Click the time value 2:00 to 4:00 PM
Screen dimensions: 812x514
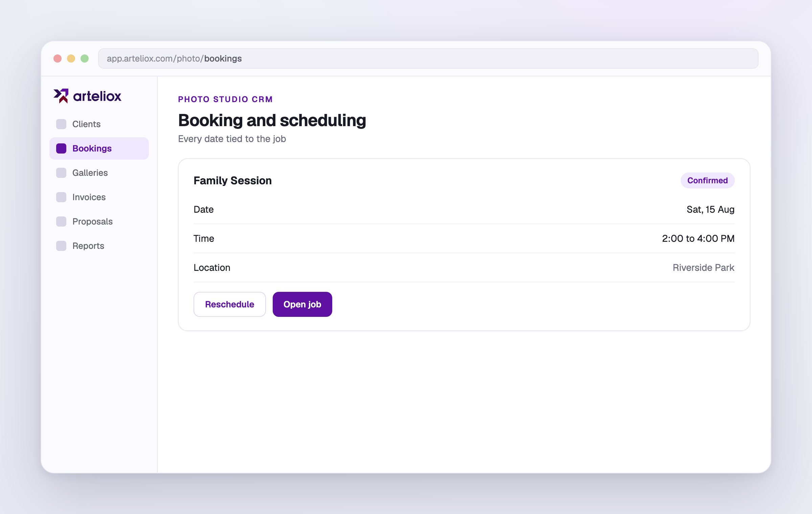click(698, 239)
